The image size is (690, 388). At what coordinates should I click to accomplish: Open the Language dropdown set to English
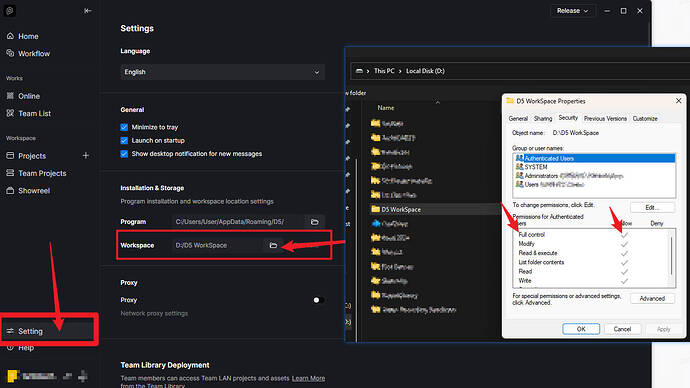[x=223, y=72]
